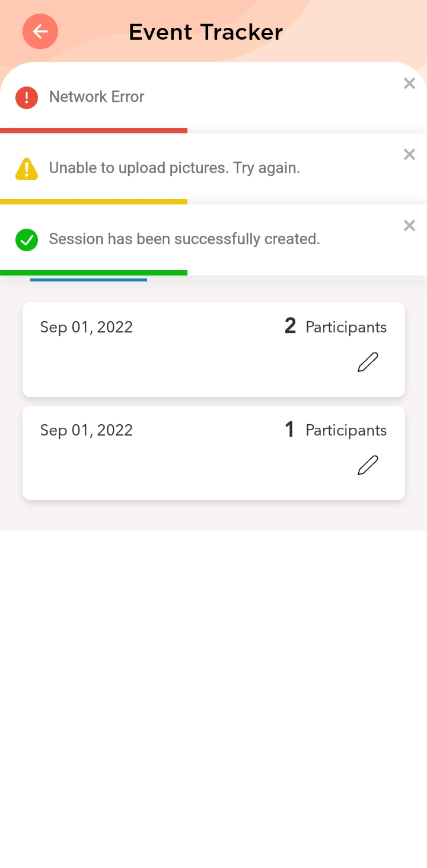427x868 pixels.
Task: Tap the back arrow button
Action: click(x=40, y=31)
